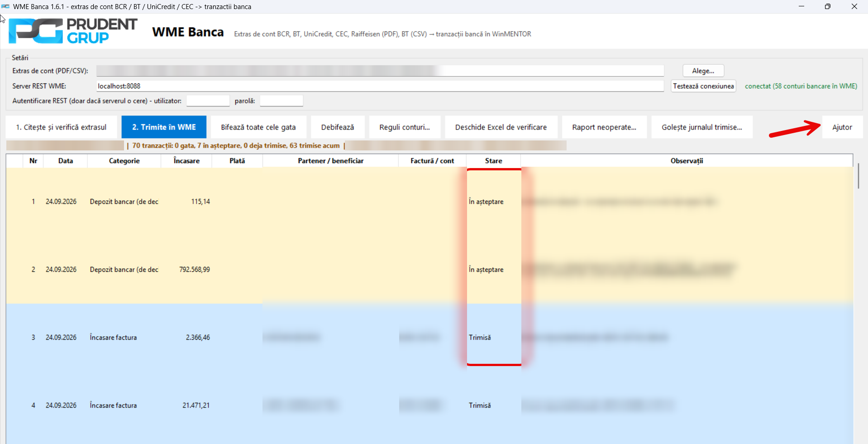Click 'Partener / beneficiar' column header
The height and width of the screenshot is (444, 868).
pyautogui.click(x=331, y=161)
